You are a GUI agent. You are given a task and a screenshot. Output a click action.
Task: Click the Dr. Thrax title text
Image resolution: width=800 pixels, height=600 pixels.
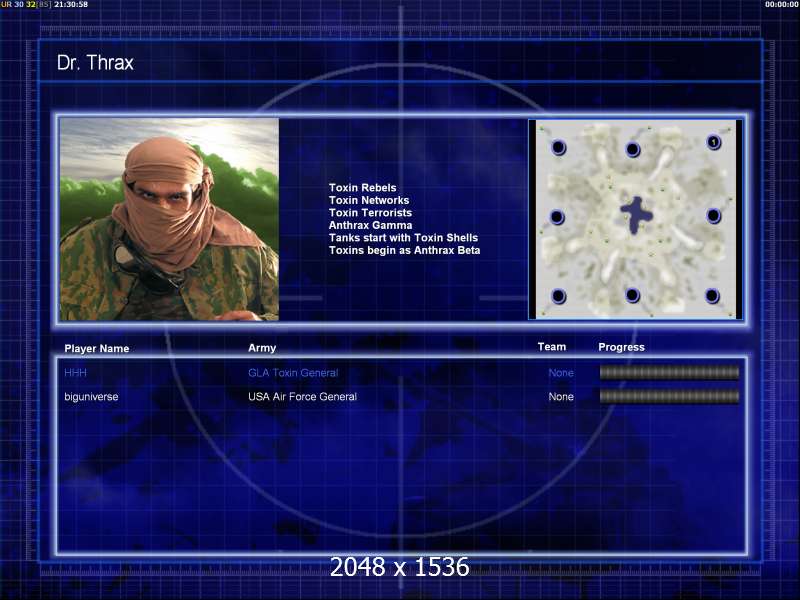point(95,63)
